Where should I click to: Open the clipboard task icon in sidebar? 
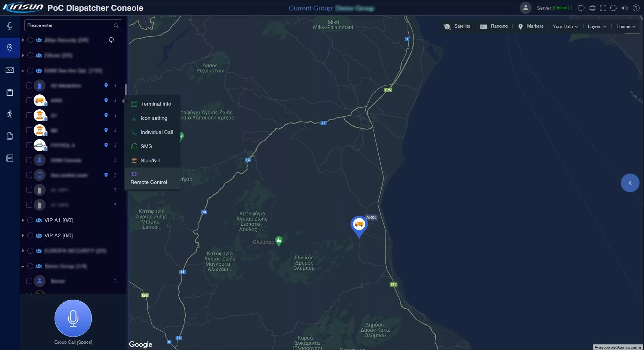[x=10, y=92]
